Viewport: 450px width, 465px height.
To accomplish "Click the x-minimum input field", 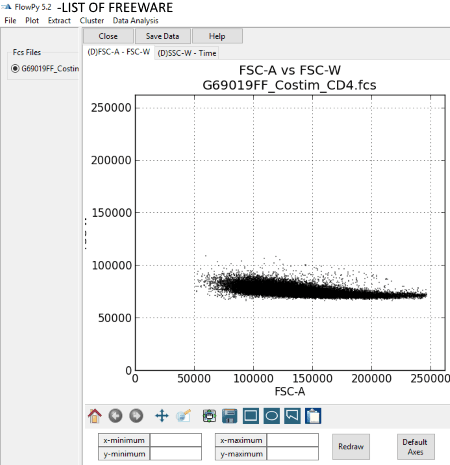I will pyautogui.click(x=176, y=440).
